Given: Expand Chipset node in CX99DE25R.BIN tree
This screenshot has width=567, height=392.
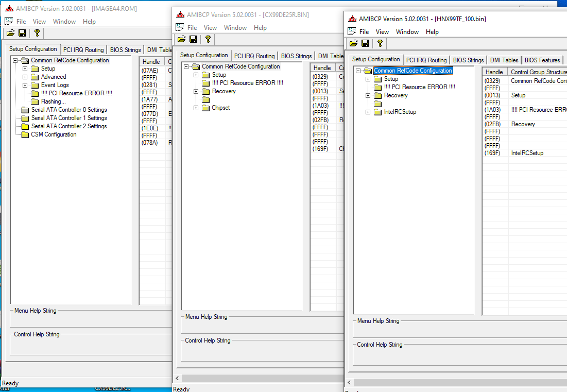Looking at the screenshot, I should [196, 108].
